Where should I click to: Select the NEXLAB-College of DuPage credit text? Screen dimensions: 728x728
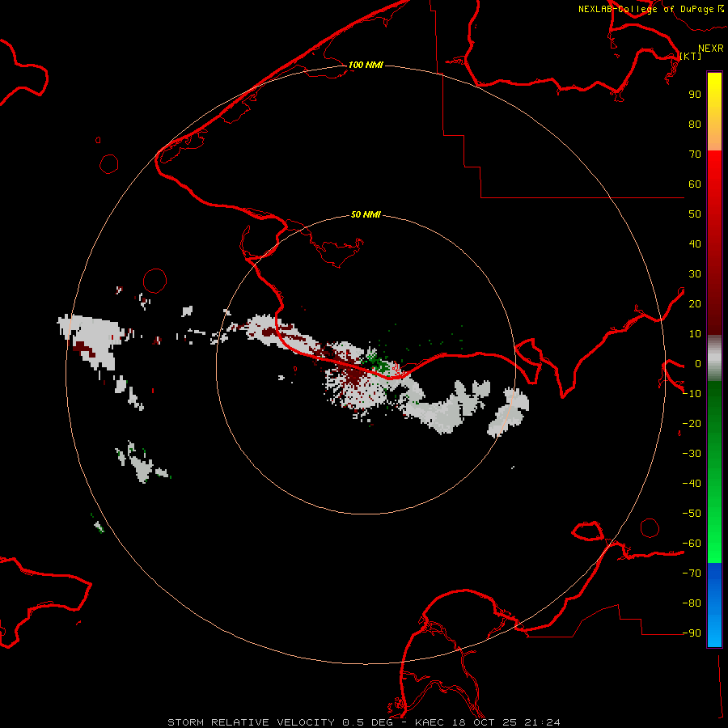pyautogui.click(x=645, y=9)
